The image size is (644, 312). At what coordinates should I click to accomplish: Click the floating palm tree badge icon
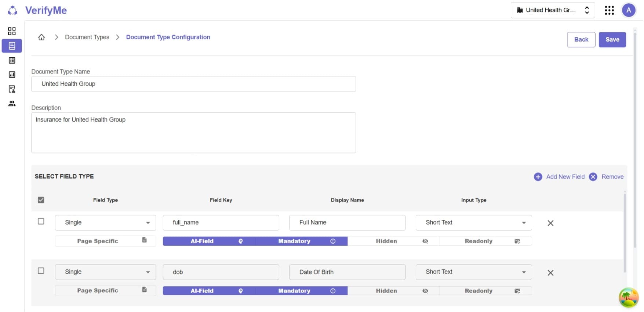pos(629,297)
